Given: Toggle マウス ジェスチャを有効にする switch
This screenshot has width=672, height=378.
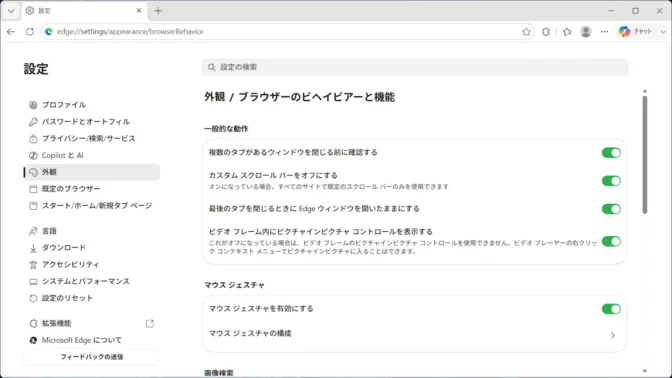Looking at the screenshot, I should [x=611, y=309].
